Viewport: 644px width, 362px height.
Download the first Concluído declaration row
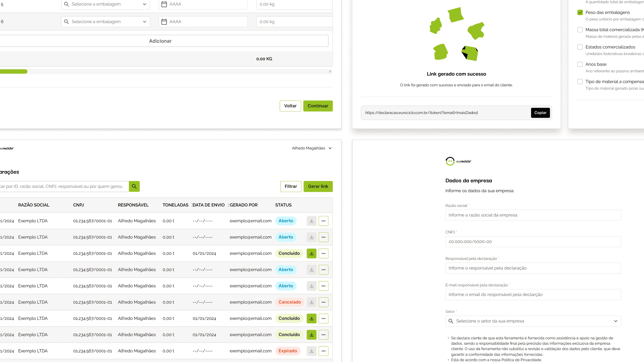point(311,253)
